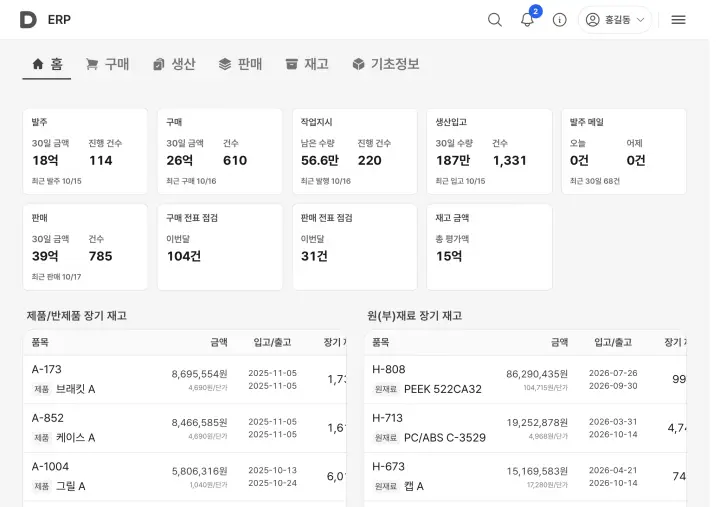Open the 구매 전표 점검 card
The width and height of the screenshot is (720, 507).
tap(220, 247)
